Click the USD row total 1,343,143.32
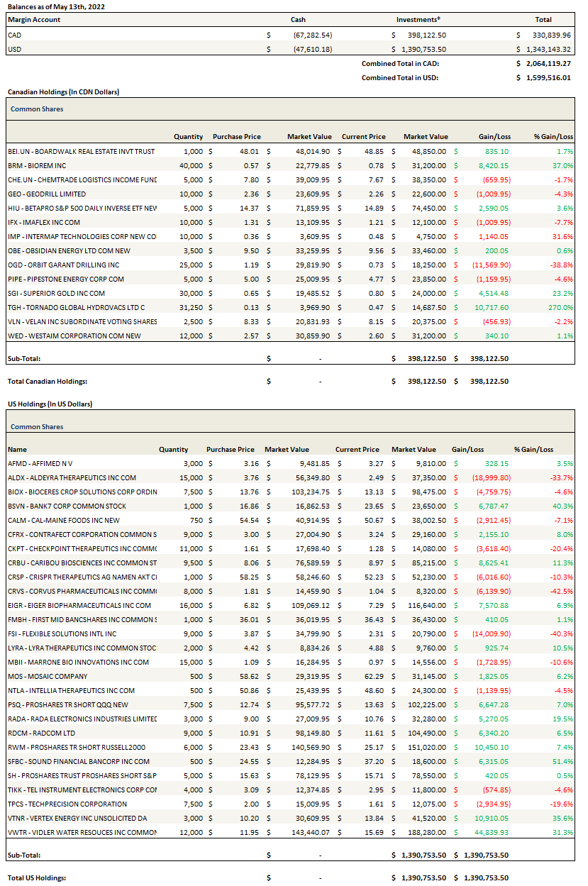This screenshot has height=886, width=588. [548, 49]
